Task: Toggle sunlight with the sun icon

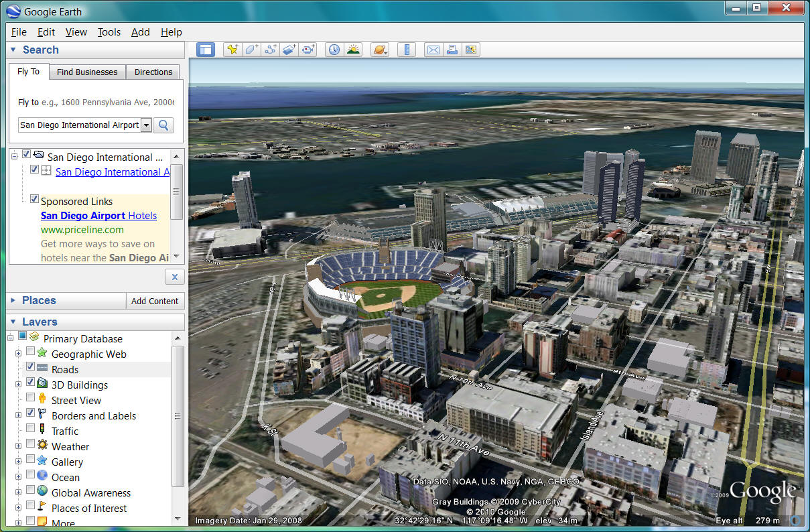Action: [x=353, y=50]
